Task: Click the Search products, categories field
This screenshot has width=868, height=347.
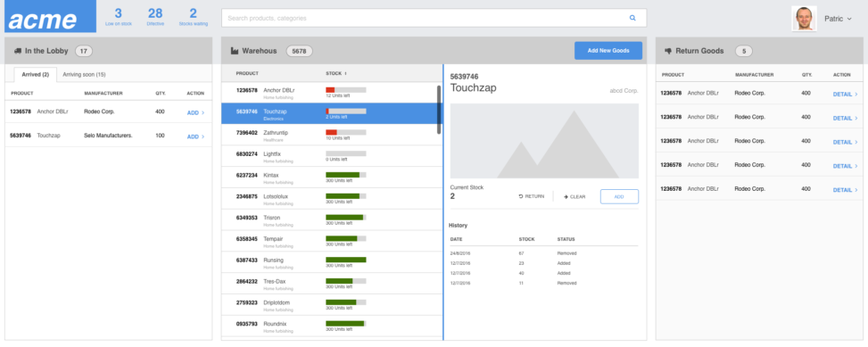Action: 434,18
